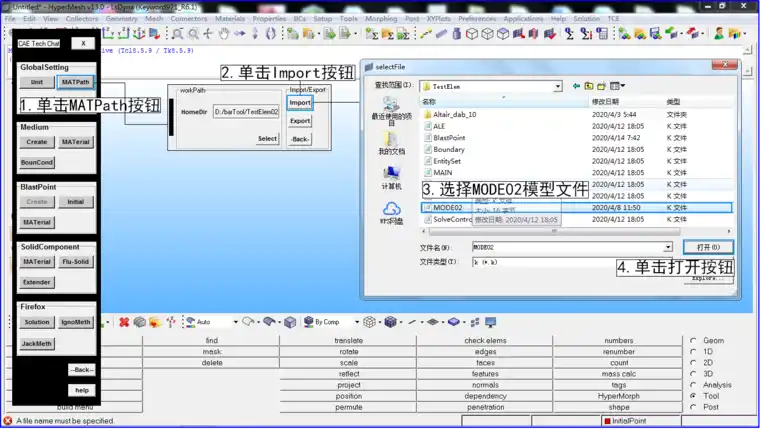Select the MODE02 file in the list
This screenshot has width=760, height=429.
pos(577,207)
